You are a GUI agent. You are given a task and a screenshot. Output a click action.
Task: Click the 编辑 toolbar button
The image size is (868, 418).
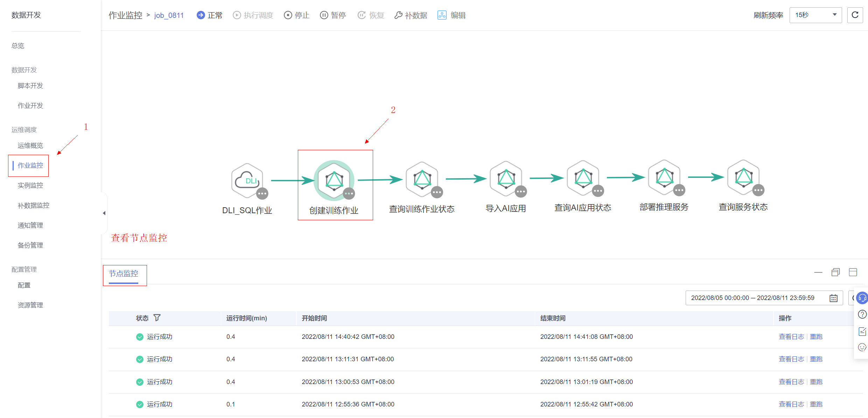451,15
